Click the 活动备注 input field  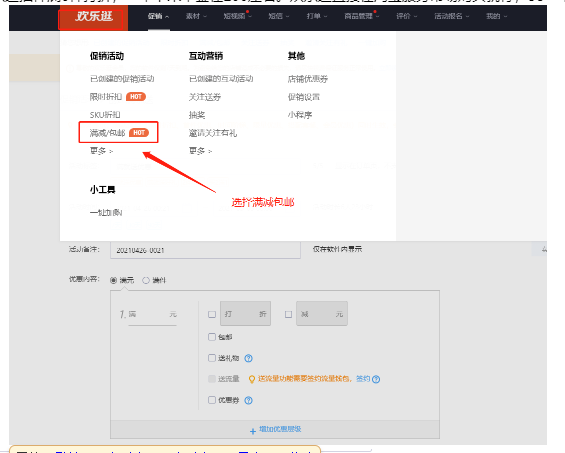[x=205, y=250]
